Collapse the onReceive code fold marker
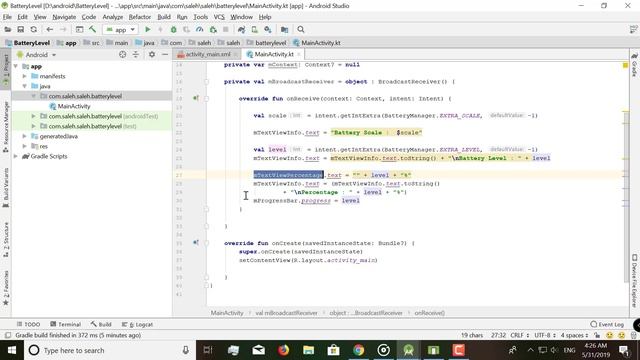Screen dimensions: 640x360 207,98
